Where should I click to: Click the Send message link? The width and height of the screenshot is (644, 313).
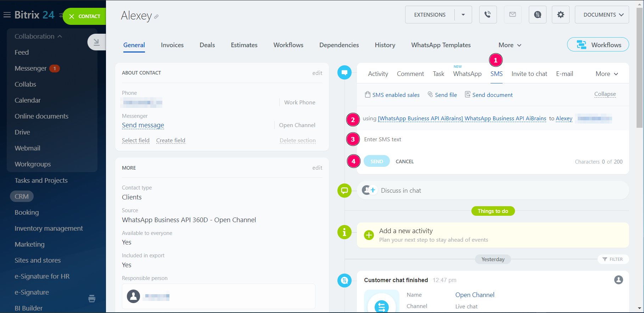[143, 125]
